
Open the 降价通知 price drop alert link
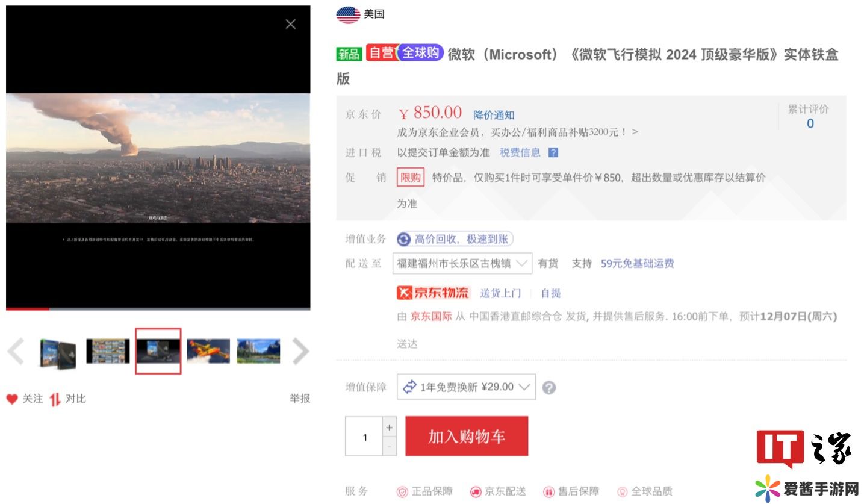[494, 115]
